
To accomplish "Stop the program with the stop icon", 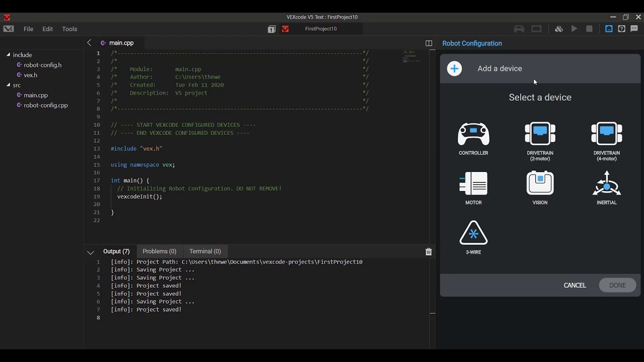I will [x=589, y=29].
